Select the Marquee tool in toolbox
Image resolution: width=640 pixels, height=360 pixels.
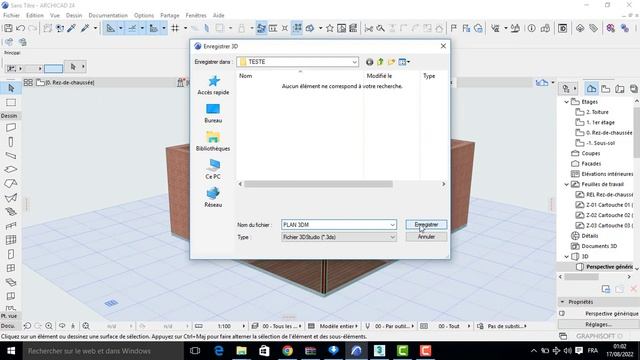click(x=11, y=102)
